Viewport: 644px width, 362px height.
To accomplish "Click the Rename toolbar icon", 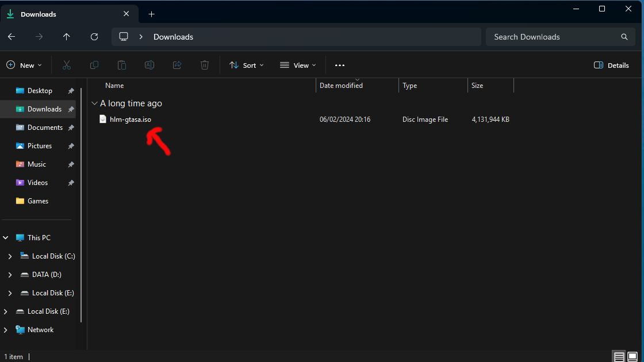I will tap(149, 66).
